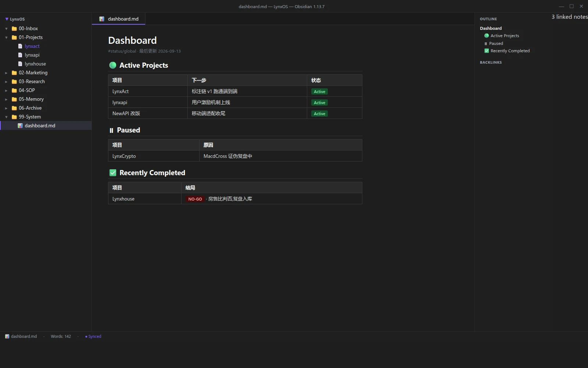Click the lynxapi note file icon
The height and width of the screenshot is (368, 588).
point(20,55)
